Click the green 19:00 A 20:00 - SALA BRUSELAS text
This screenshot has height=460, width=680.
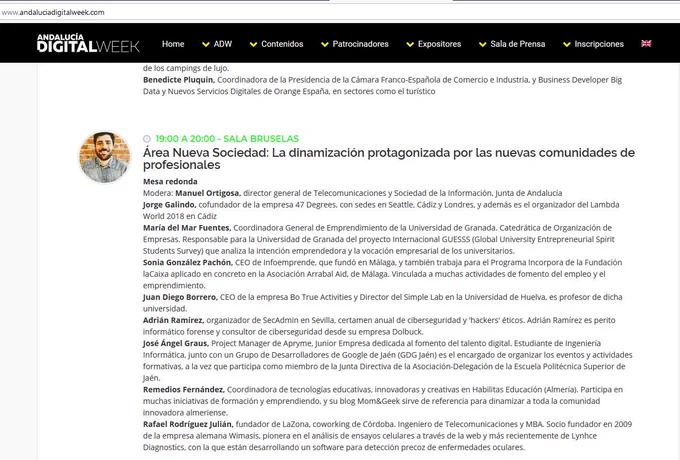pos(227,139)
